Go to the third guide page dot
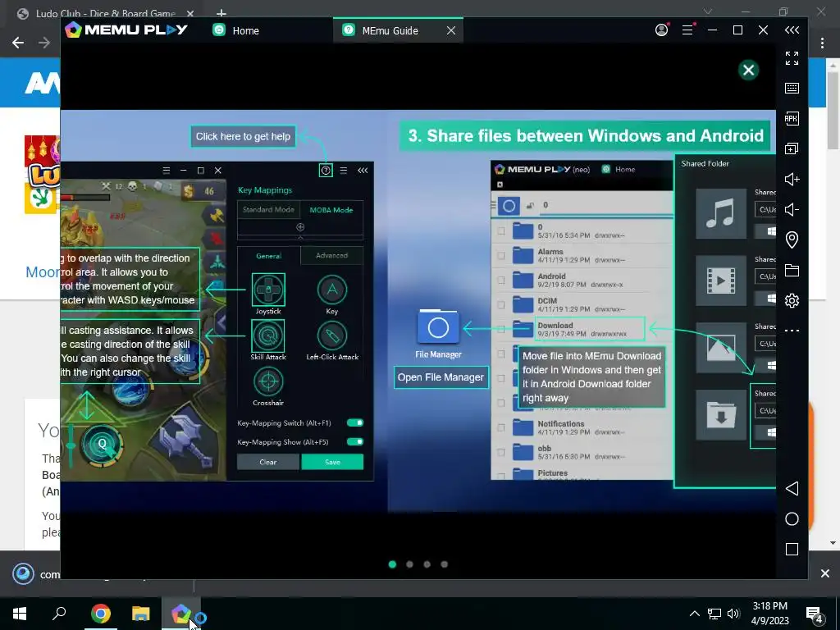This screenshot has height=630, width=840. 427,564
